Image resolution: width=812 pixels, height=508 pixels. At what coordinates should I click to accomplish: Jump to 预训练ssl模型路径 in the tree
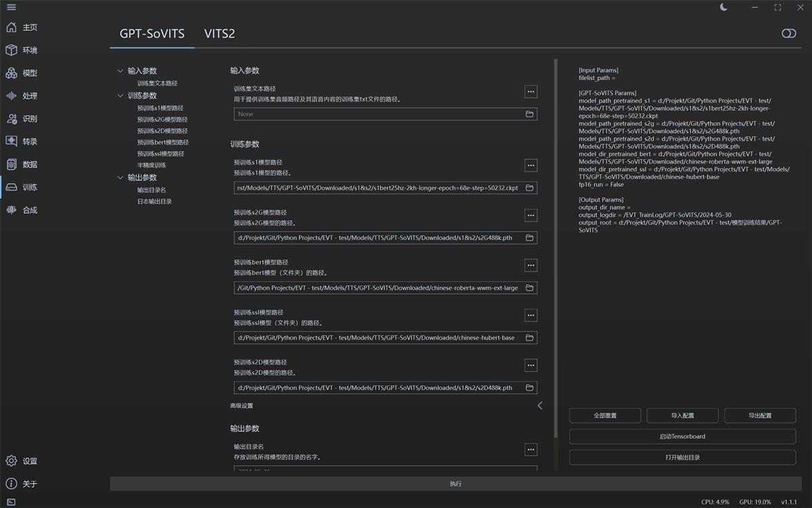pos(160,154)
